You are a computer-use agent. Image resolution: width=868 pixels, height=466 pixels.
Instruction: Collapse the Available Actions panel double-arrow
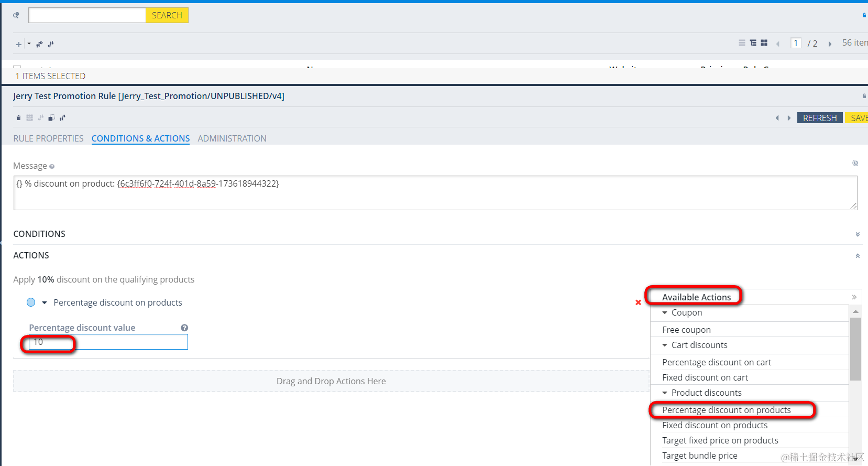click(854, 297)
